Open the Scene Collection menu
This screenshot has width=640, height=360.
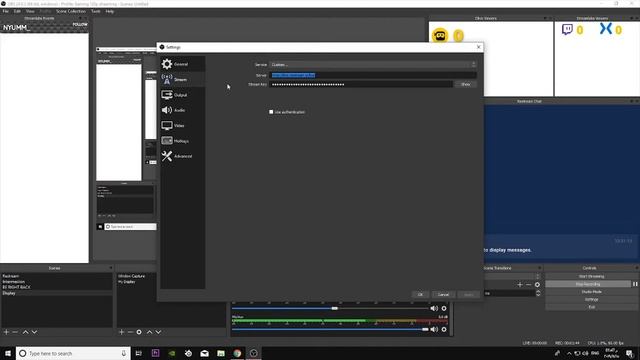[71, 11]
